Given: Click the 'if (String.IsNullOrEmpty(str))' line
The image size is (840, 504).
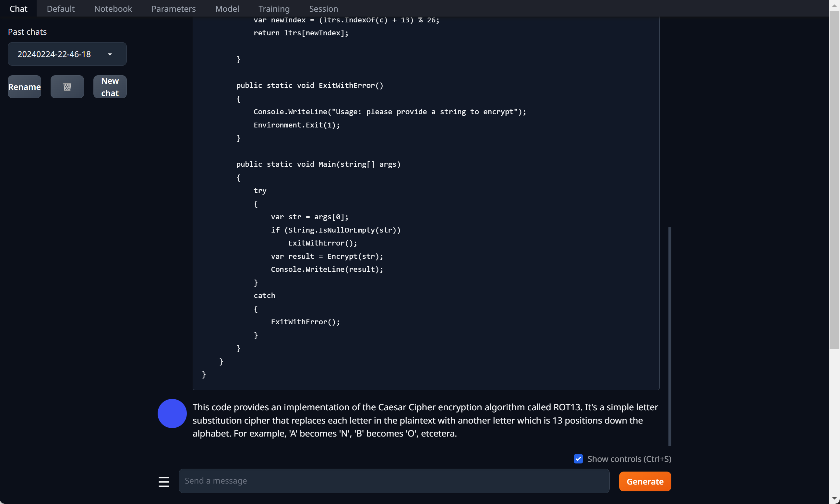Looking at the screenshot, I should pos(335,230).
